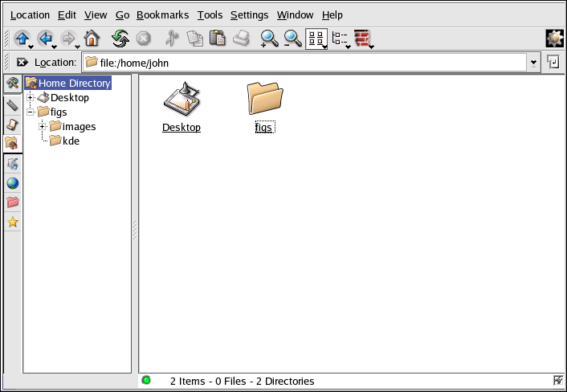Click the Up directory arrow icon
Image resolution: width=567 pixels, height=392 pixels.
click(x=21, y=39)
